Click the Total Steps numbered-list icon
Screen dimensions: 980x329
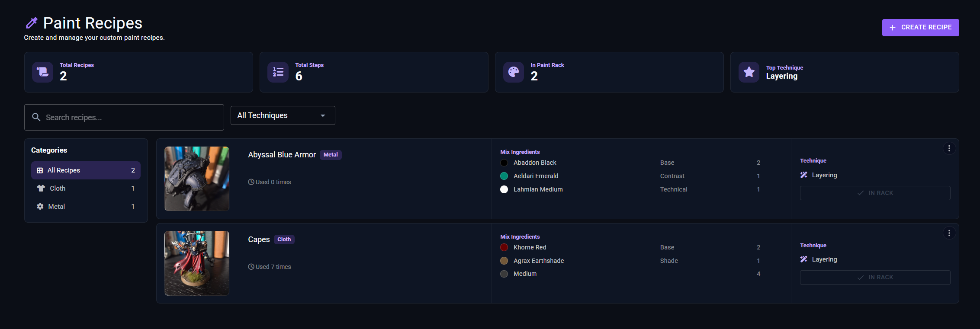coord(278,72)
